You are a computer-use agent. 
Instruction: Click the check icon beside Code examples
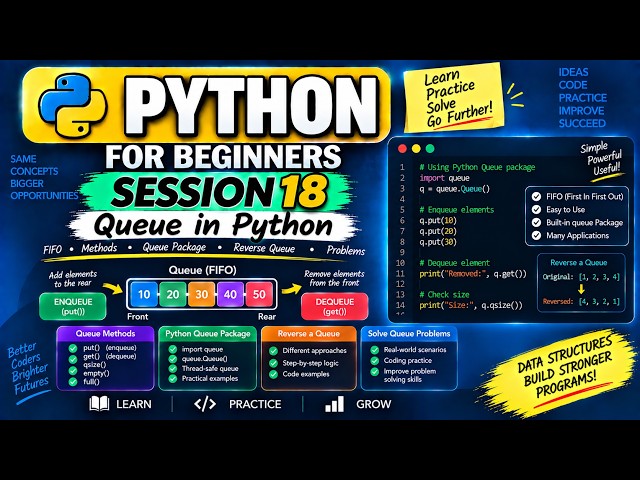(273, 374)
